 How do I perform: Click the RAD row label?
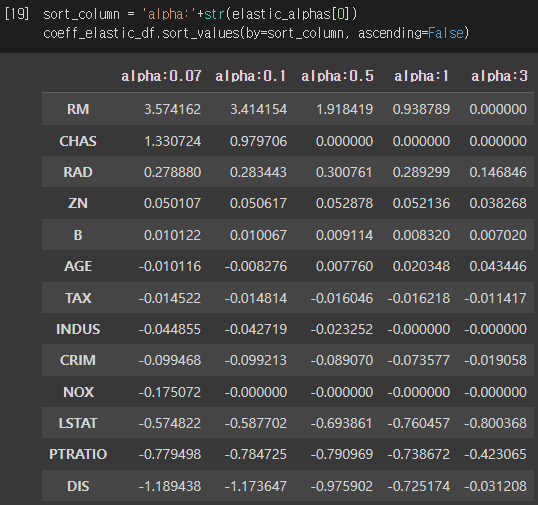point(78,172)
